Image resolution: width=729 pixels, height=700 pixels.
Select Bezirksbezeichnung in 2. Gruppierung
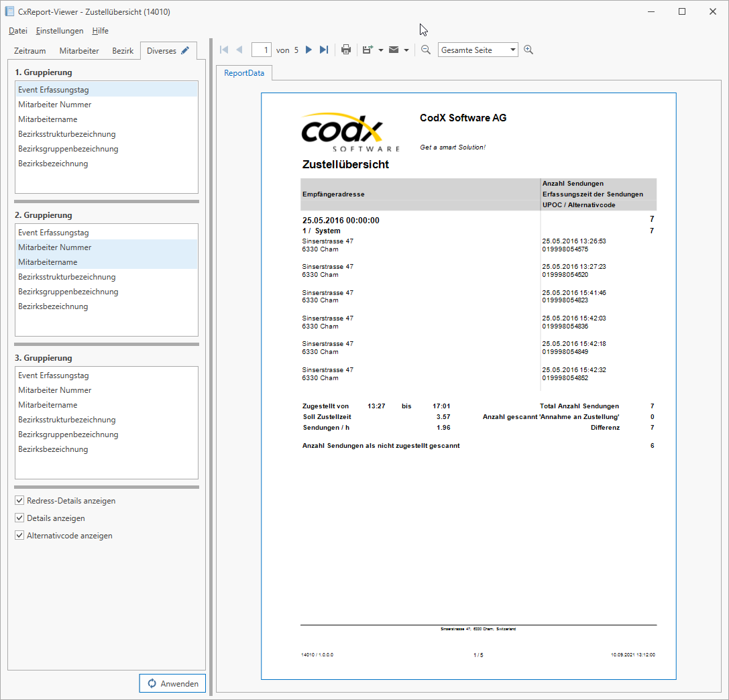pos(107,306)
